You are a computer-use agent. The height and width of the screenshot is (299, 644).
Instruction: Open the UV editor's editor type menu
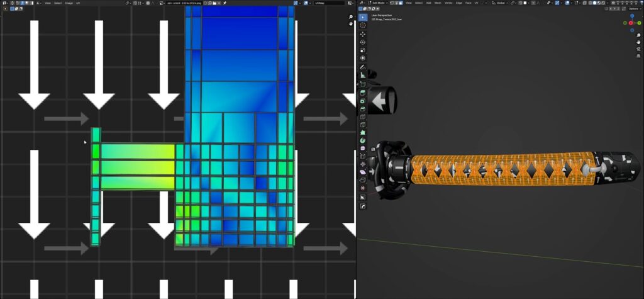pos(4,3)
